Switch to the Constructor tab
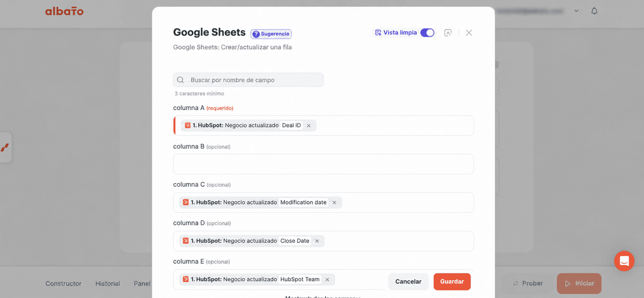The height and width of the screenshot is (298, 644). pos(63,284)
